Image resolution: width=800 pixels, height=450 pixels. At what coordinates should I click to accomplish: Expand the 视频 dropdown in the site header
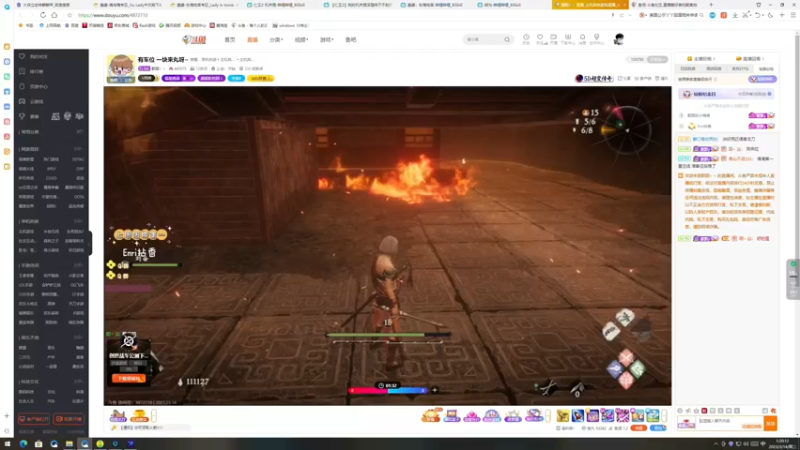click(x=301, y=40)
